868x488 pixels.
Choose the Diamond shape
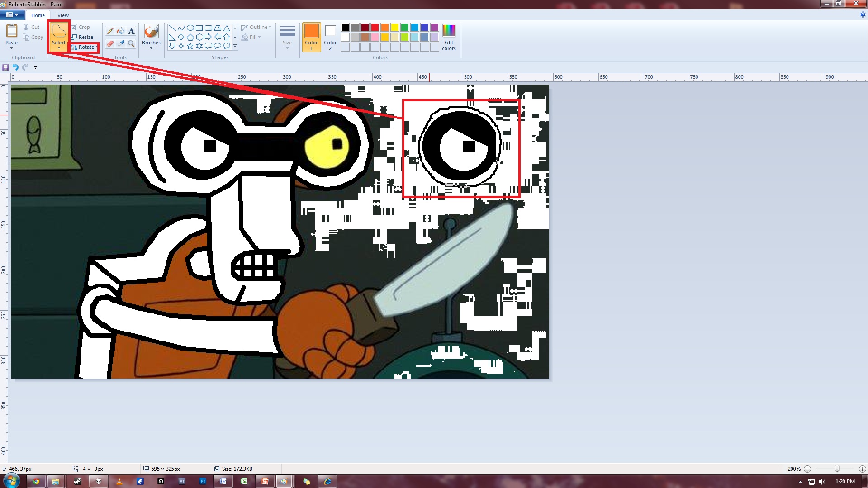181,37
